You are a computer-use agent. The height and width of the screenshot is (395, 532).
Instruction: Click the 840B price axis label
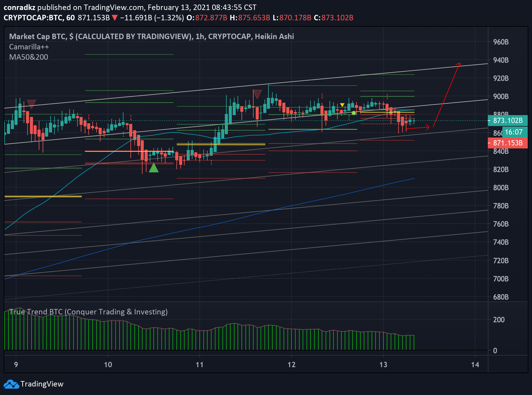click(501, 151)
